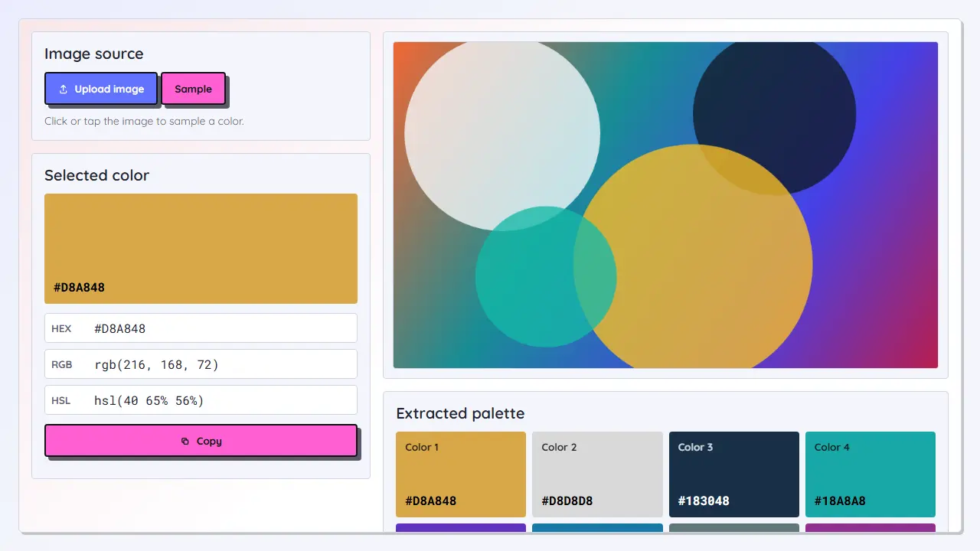Select the purple swatch below Color 1
Viewport: 980px width, 551px height.
coord(461,527)
